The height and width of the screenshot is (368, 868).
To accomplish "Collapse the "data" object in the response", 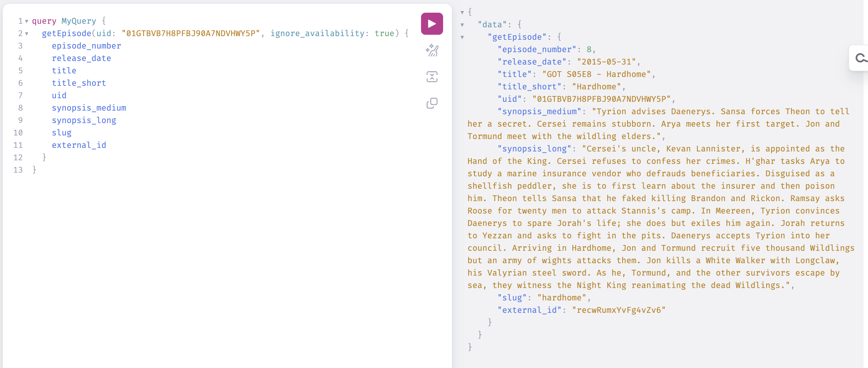I will pos(462,25).
